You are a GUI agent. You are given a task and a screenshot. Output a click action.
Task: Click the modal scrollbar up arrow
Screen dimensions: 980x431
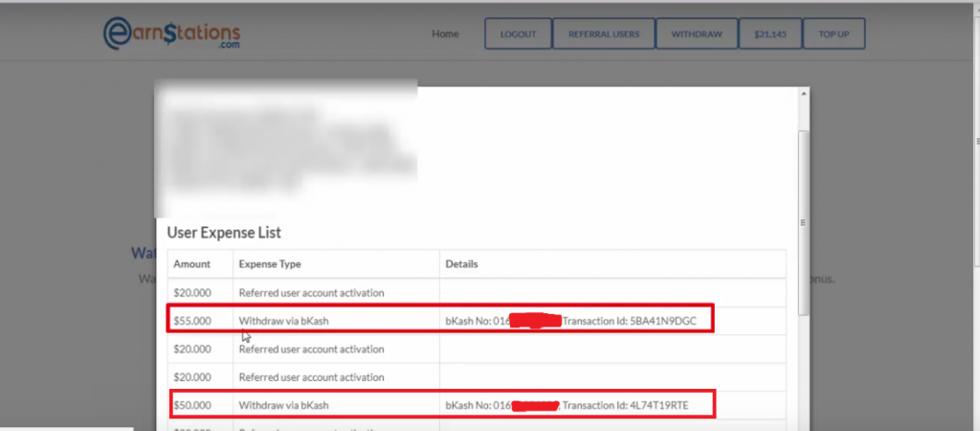pos(803,94)
